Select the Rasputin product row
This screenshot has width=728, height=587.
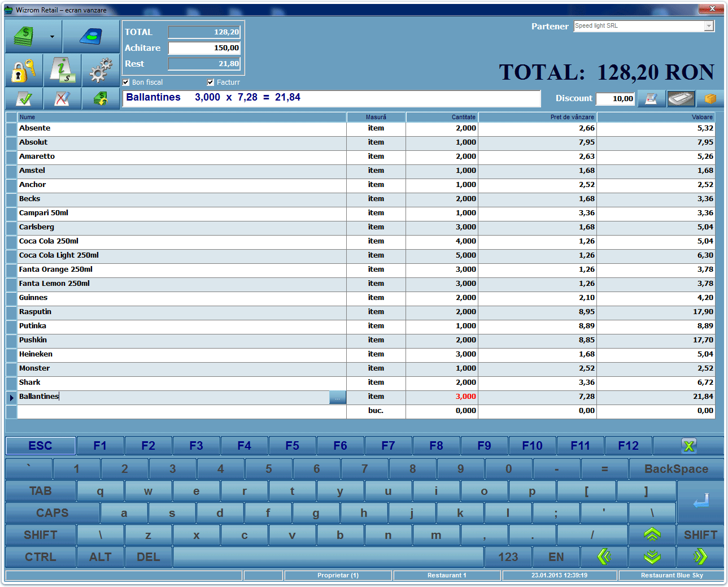[x=360, y=312]
